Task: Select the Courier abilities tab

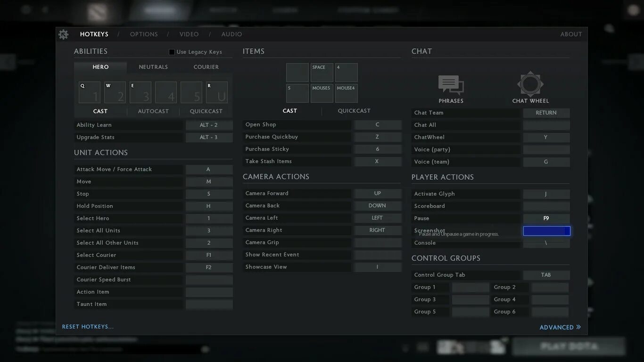Action: (206, 67)
